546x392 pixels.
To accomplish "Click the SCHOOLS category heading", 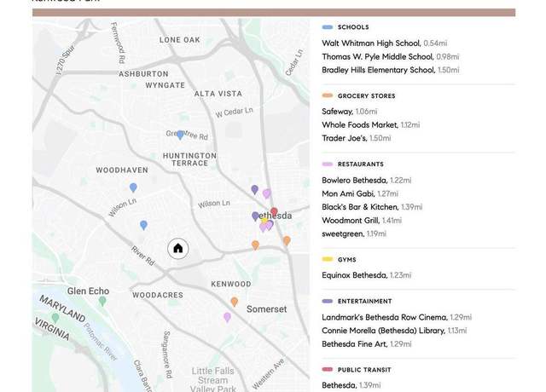I will [353, 27].
